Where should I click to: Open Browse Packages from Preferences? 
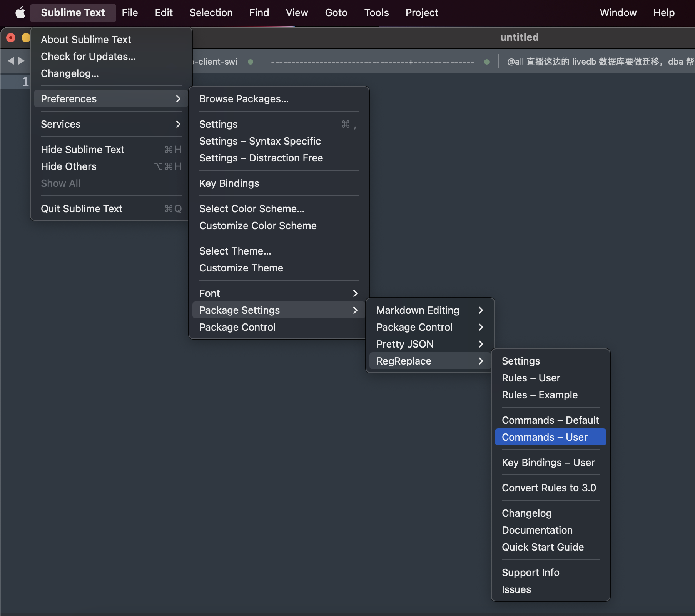[x=244, y=99]
